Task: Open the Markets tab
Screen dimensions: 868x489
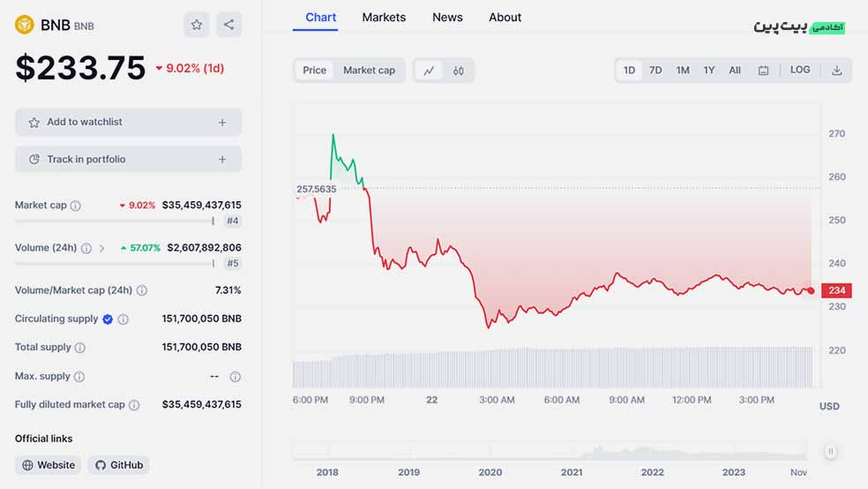Action: [384, 17]
